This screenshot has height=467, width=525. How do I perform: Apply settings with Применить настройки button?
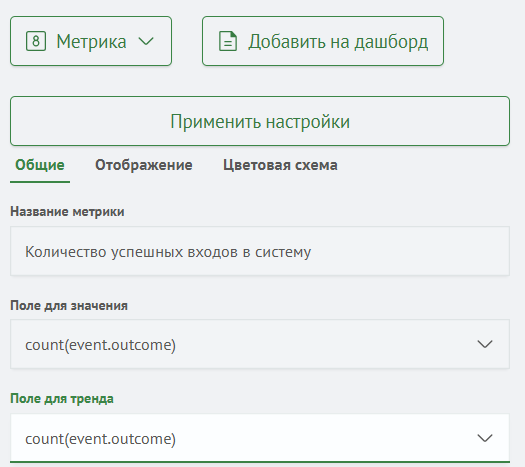pyautogui.click(x=260, y=121)
